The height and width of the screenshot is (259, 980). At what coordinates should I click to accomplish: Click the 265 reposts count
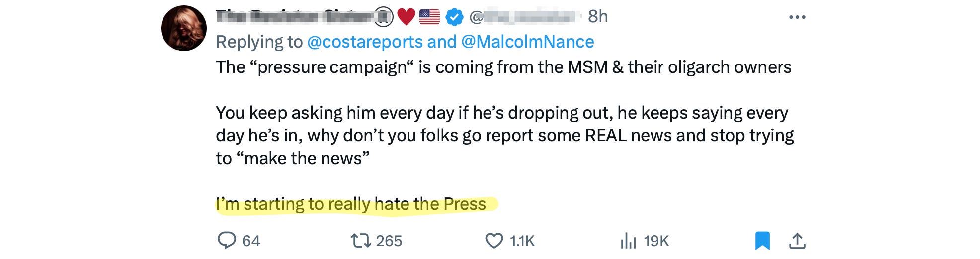click(389, 241)
